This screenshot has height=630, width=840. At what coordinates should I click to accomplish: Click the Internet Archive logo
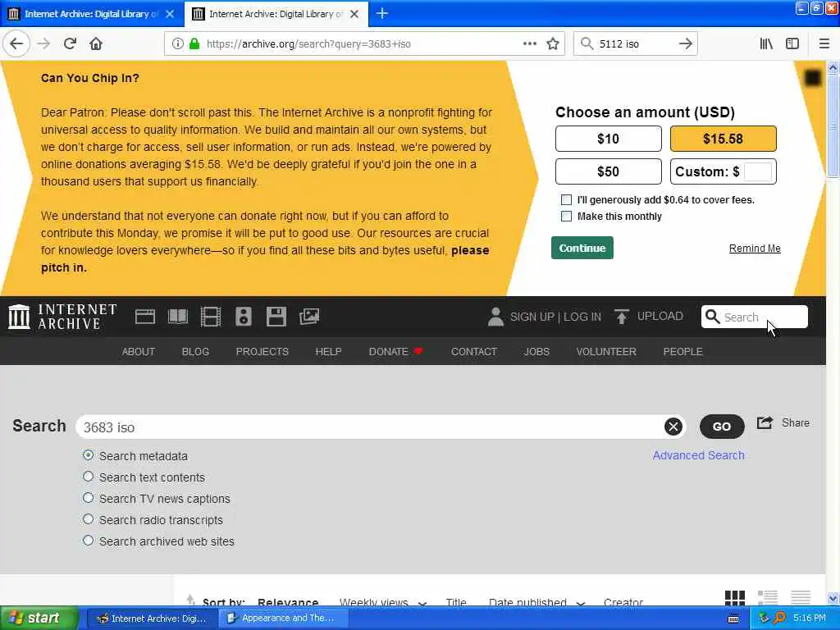[x=62, y=317]
